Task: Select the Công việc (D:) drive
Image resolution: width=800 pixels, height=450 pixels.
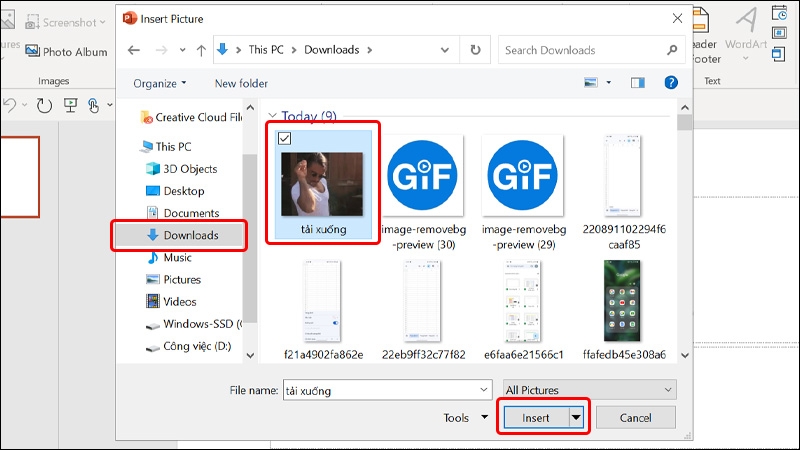Action: tap(188, 346)
